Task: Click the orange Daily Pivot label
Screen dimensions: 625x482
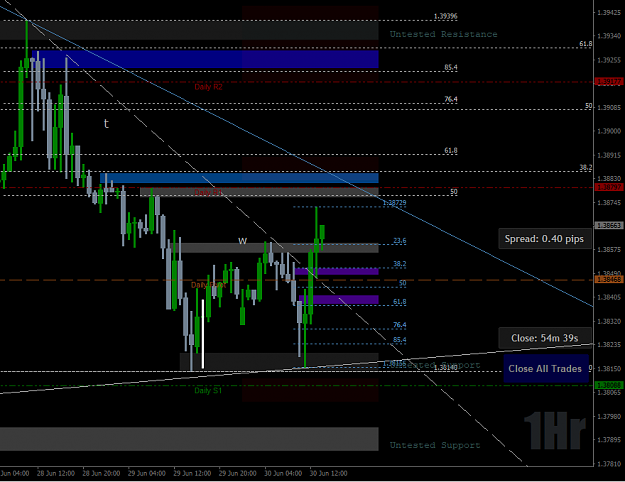Action: coord(208,285)
